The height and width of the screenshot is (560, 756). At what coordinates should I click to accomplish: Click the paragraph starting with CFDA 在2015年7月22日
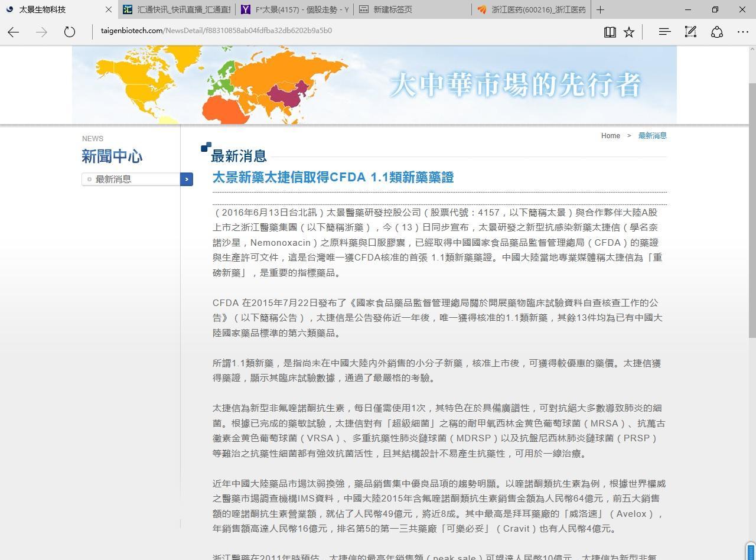click(438, 318)
